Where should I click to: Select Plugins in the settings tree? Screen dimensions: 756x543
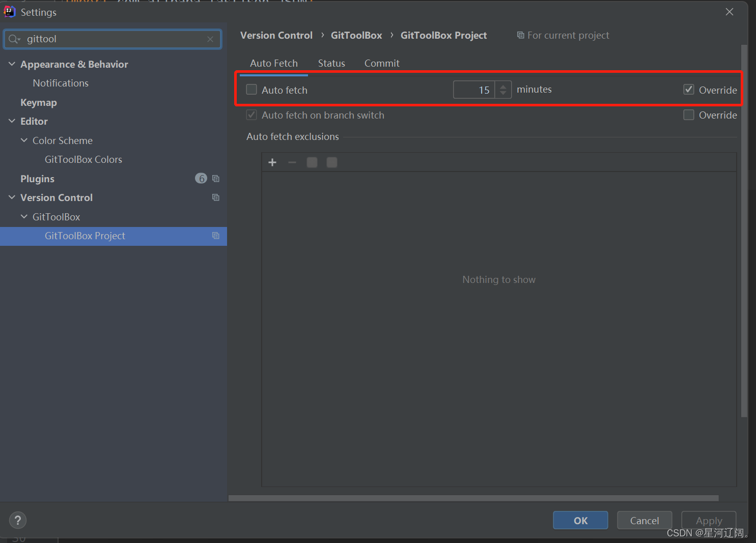[x=37, y=179]
